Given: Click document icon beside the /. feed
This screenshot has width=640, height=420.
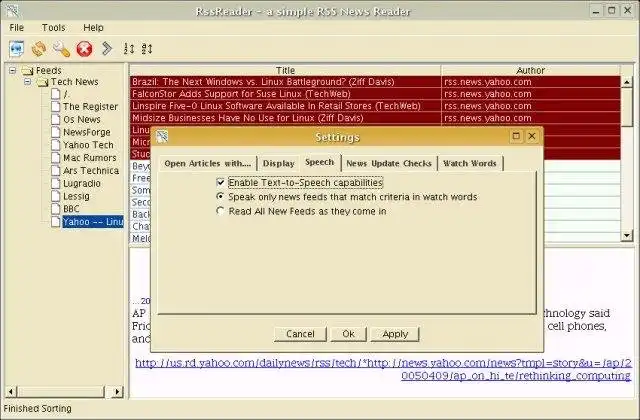Looking at the screenshot, I should (x=56, y=94).
